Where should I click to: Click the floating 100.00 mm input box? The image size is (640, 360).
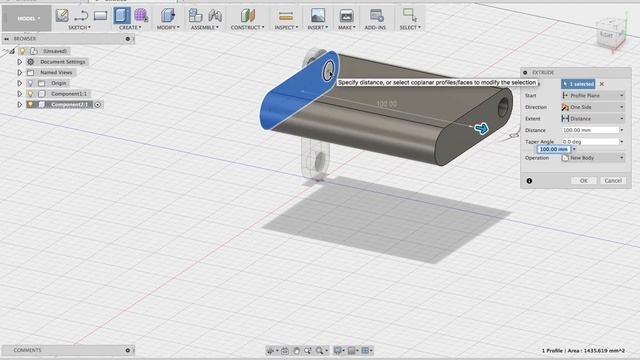click(x=554, y=149)
